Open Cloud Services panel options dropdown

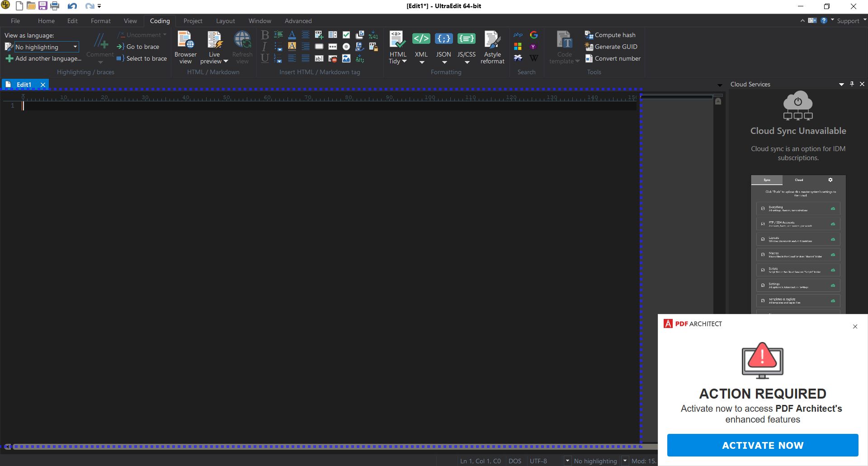(x=841, y=85)
